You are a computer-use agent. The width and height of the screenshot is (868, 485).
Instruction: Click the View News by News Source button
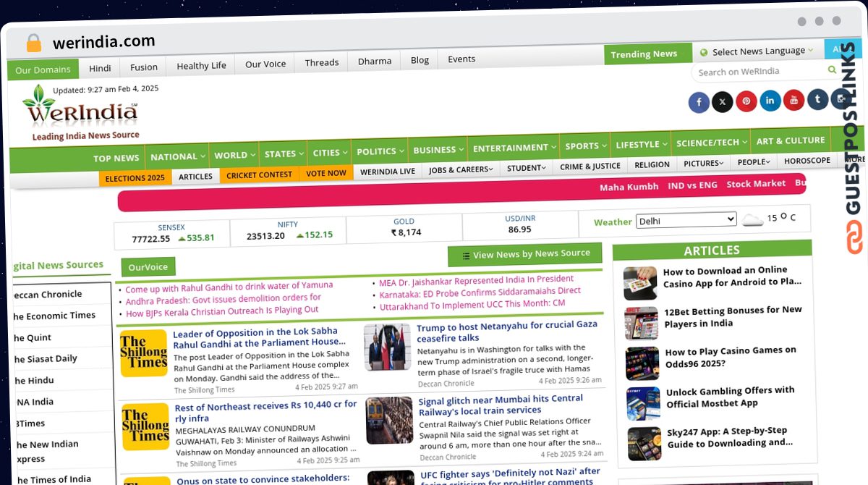pyautogui.click(x=524, y=254)
